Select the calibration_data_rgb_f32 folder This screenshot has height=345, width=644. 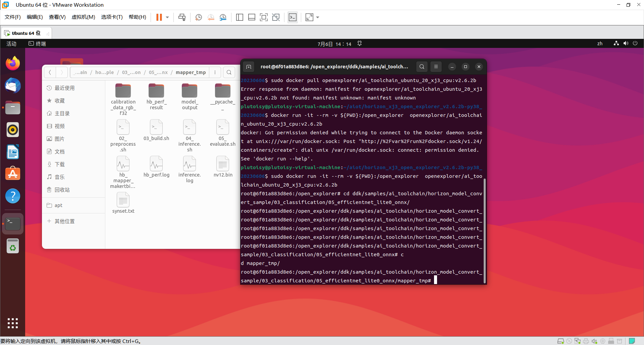pyautogui.click(x=123, y=99)
